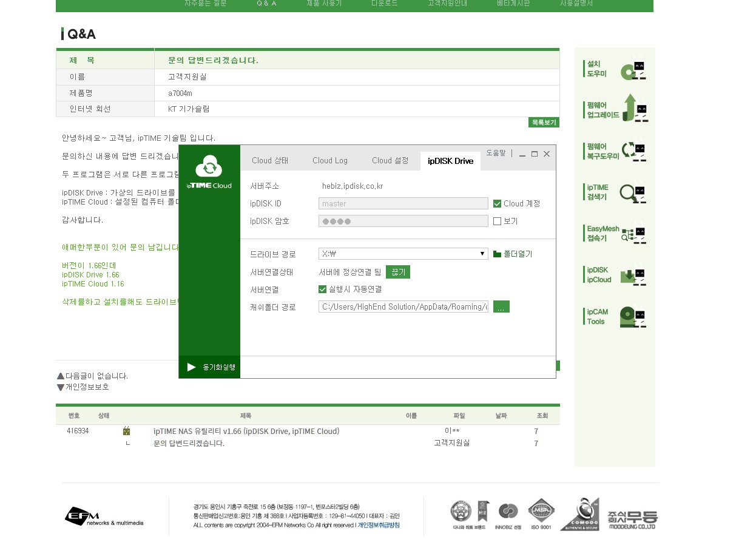The width and height of the screenshot is (756, 542).
Task: Click the 끊기 disconnect button
Action: click(x=398, y=272)
